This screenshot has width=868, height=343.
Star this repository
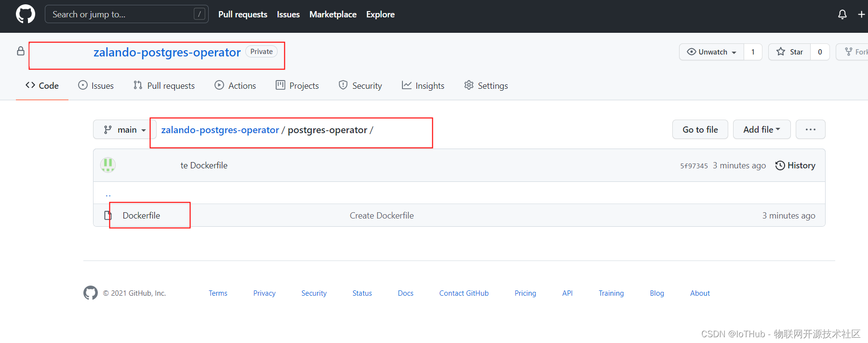point(789,52)
